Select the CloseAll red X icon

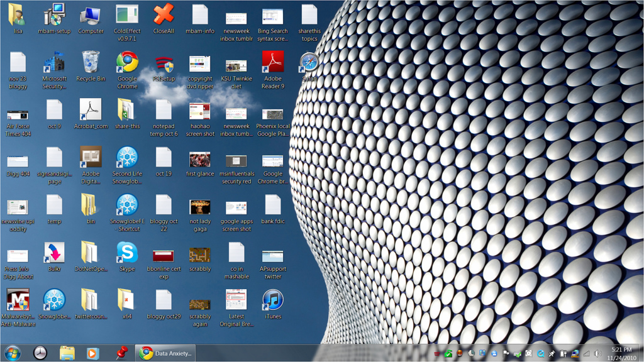pyautogui.click(x=164, y=19)
